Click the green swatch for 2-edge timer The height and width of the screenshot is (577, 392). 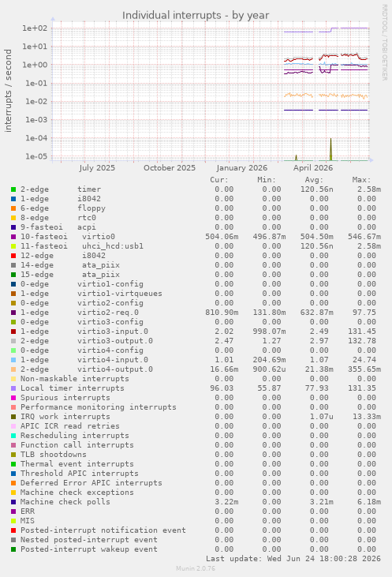[x=13, y=189]
